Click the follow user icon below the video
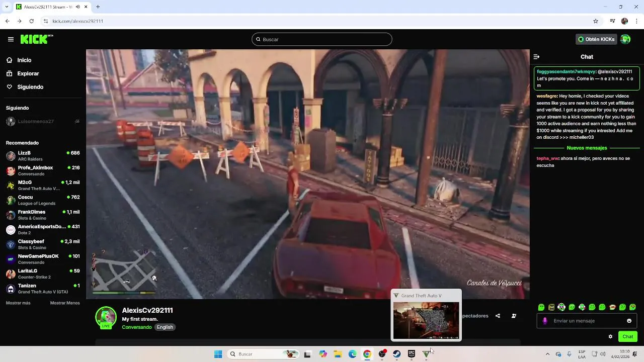Image resolution: width=644 pixels, height=362 pixels. 514,316
